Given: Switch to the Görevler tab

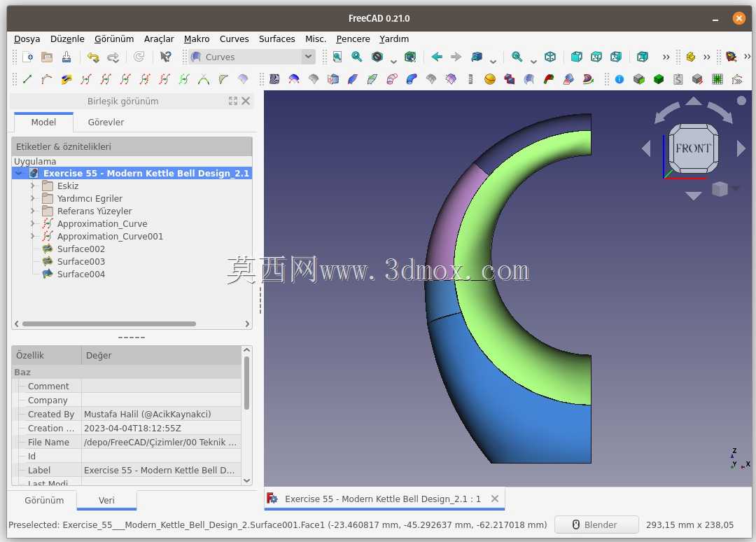Looking at the screenshot, I should [x=106, y=122].
